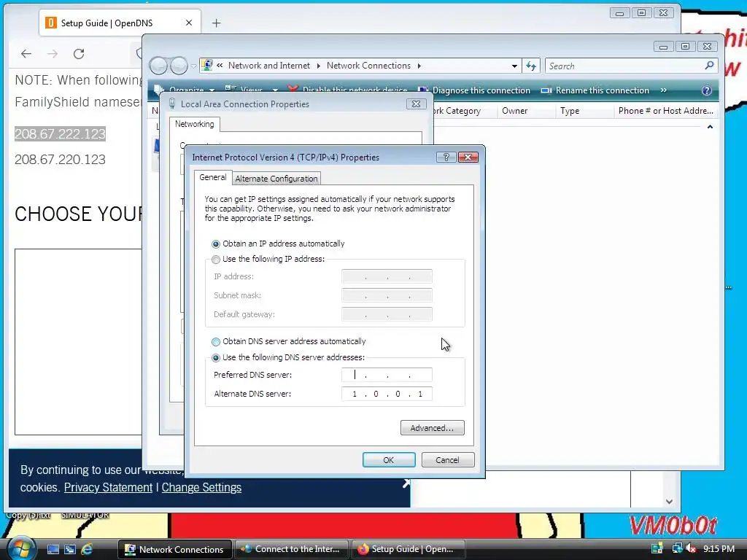Cancel the IPv4 properties dialog
The image size is (747, 560).
tap(447, 460)
